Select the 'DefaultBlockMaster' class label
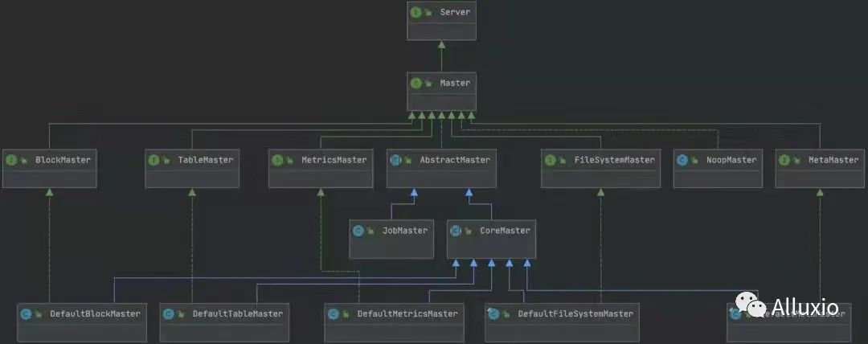The image size is (868, 344). click(x=95, y=314)
